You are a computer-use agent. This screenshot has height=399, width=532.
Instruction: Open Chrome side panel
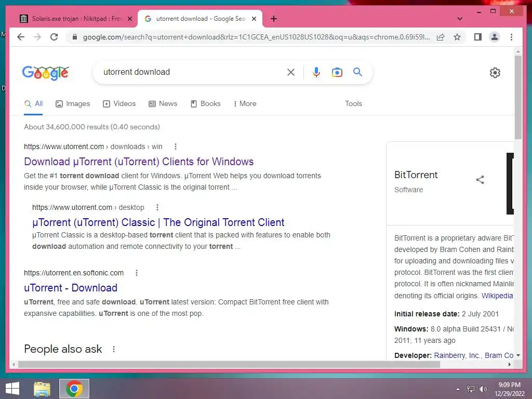click(478, 37)
